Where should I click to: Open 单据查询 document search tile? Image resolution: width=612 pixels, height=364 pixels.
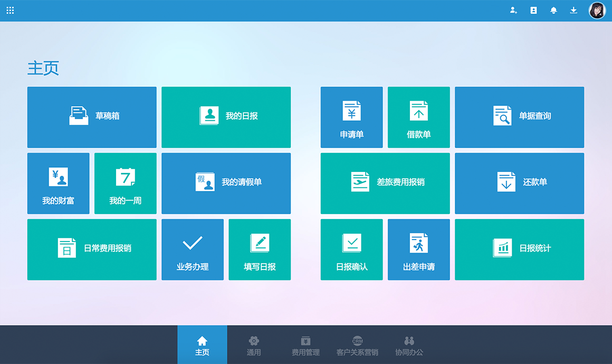[519, 117]
